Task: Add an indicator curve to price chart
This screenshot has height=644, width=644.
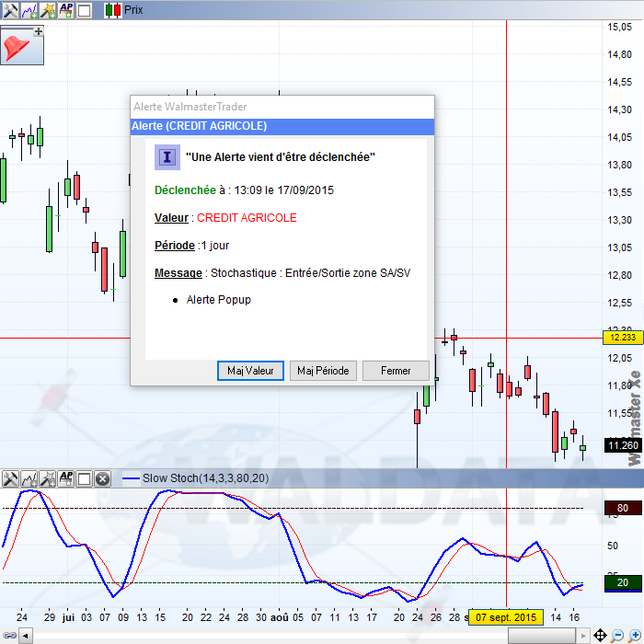Action: pyautogui.click(x=29, y=10)
